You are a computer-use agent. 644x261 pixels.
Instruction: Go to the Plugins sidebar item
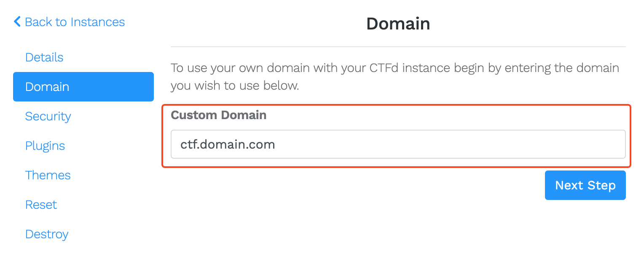click(45, 146)
